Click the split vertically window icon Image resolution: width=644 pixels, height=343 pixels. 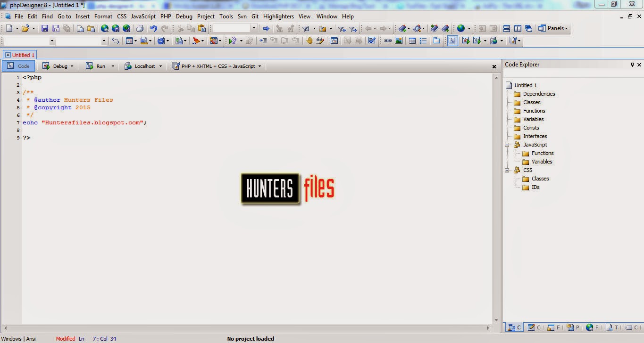point(518,28)
